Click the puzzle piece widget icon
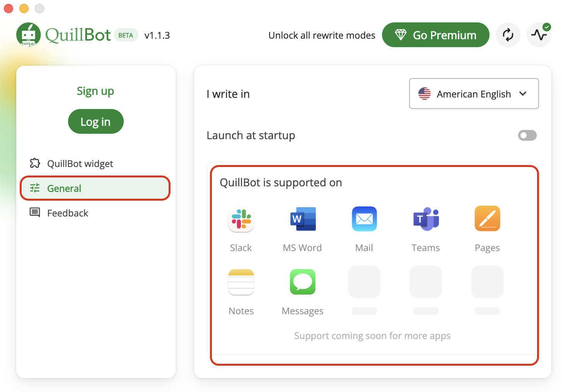Screen dimensions: 563x392 35,163
